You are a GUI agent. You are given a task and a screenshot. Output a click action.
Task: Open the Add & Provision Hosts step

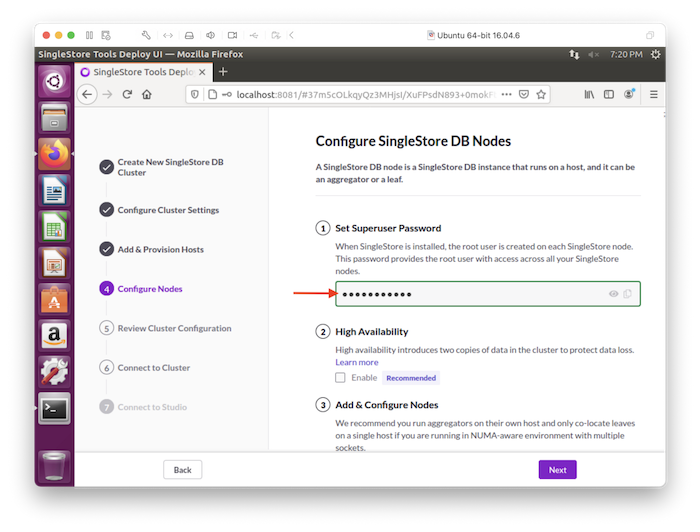click(160, 249)
